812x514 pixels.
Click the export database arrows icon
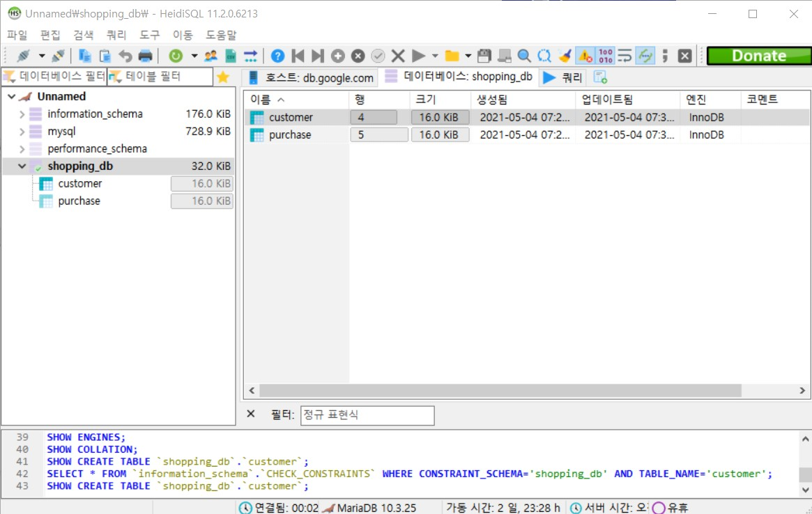[x=251, y=56]
